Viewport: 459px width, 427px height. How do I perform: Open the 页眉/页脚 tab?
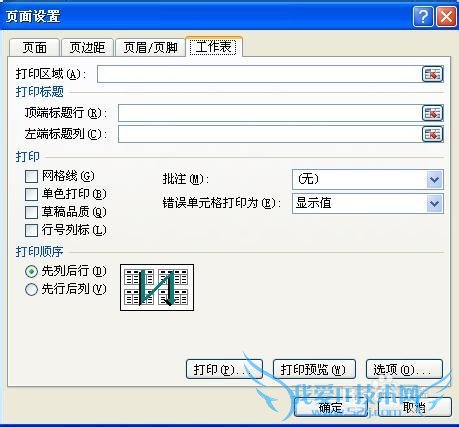(150, 48)
